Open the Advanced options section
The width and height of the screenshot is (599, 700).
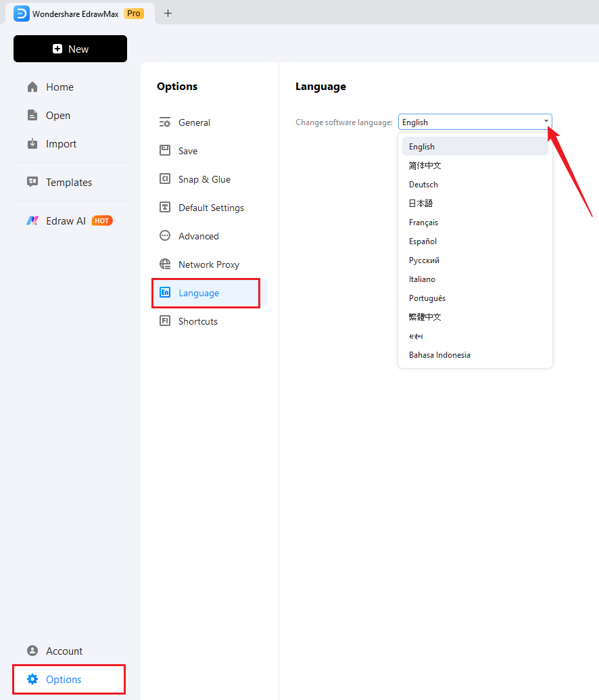(198, 236)
